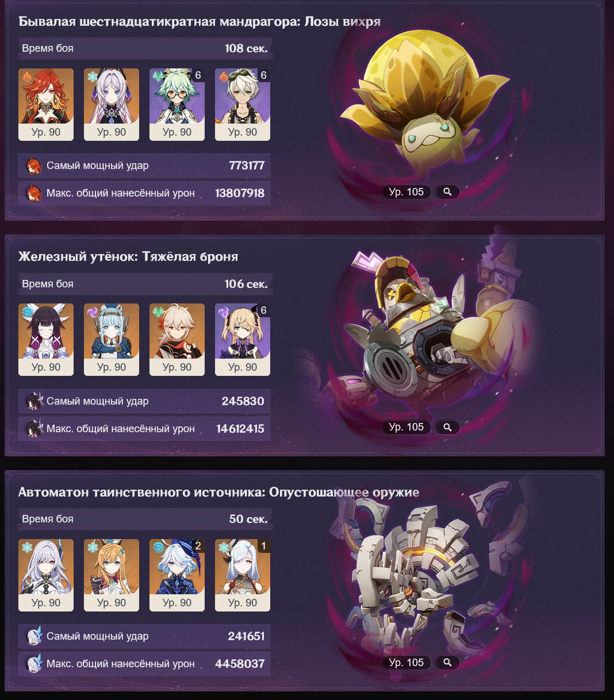Select the white-haired Anemo character in second team

(x=177, y=340)
